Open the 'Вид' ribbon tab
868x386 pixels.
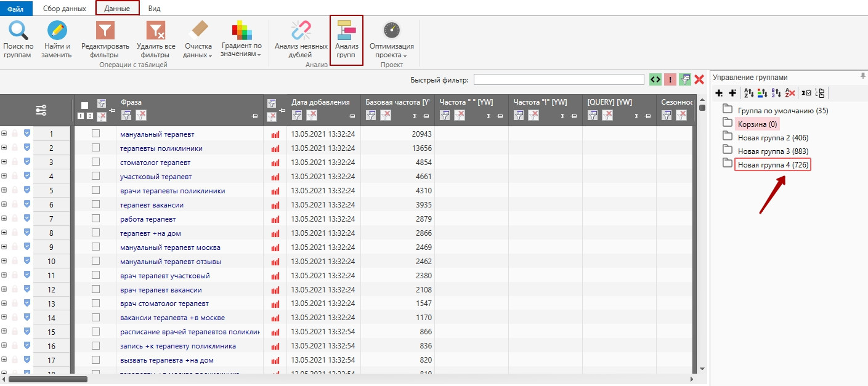(155, 8)
